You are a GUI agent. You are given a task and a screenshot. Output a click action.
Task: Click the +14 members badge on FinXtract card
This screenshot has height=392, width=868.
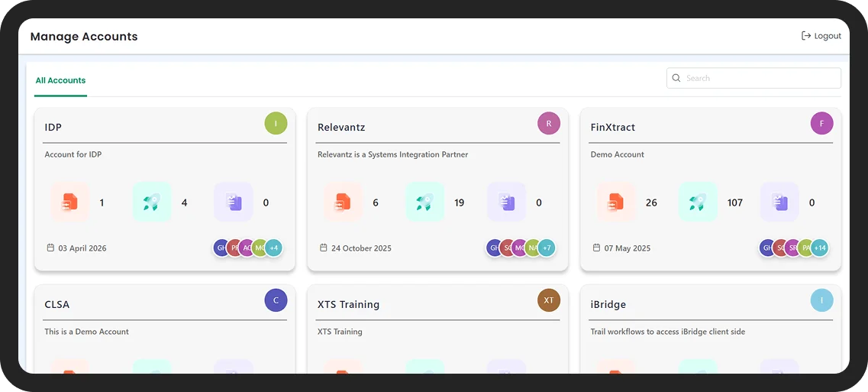coord(819,248)
